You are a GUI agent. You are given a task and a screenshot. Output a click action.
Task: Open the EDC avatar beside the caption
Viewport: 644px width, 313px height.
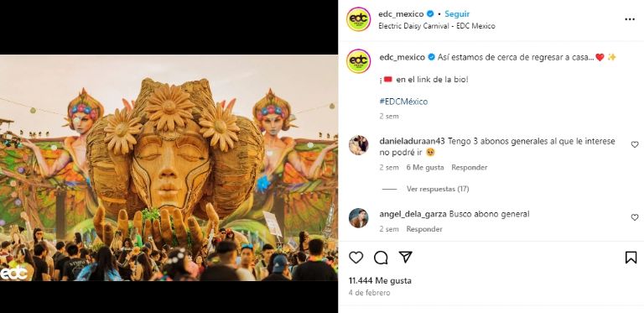[359, 61]
